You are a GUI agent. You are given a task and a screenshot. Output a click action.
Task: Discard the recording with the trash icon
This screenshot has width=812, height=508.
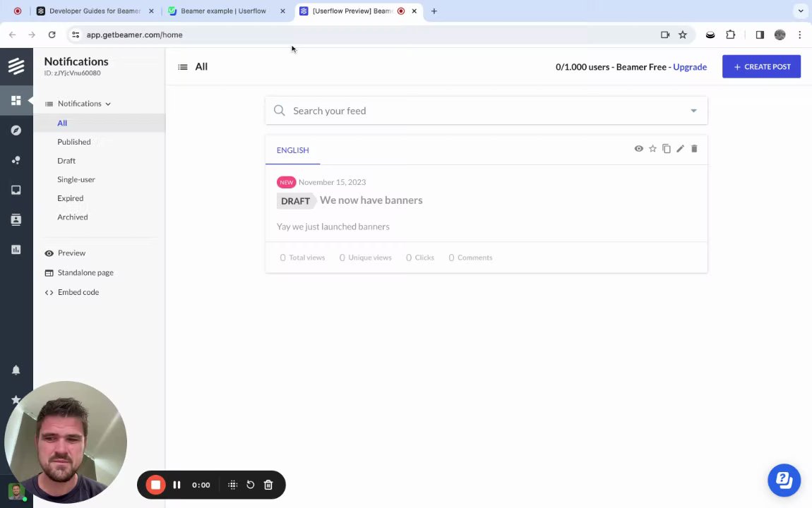point(268,485)
